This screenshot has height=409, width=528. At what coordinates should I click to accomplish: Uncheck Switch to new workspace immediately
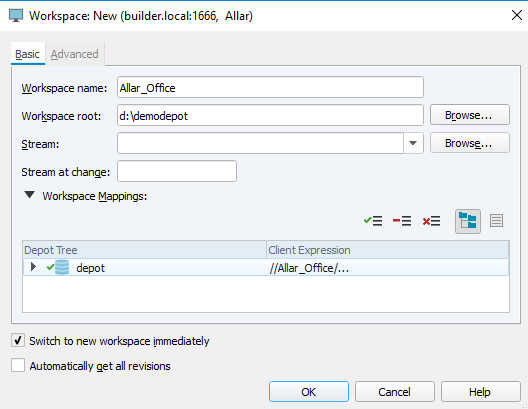pyautogui.click(x=18, y=340)
